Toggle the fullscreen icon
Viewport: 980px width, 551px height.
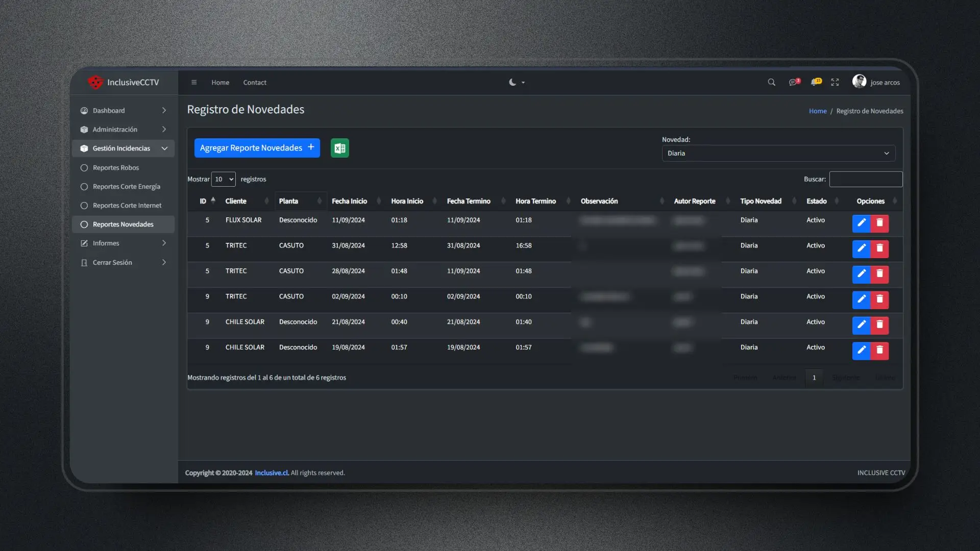coord(835,82)
